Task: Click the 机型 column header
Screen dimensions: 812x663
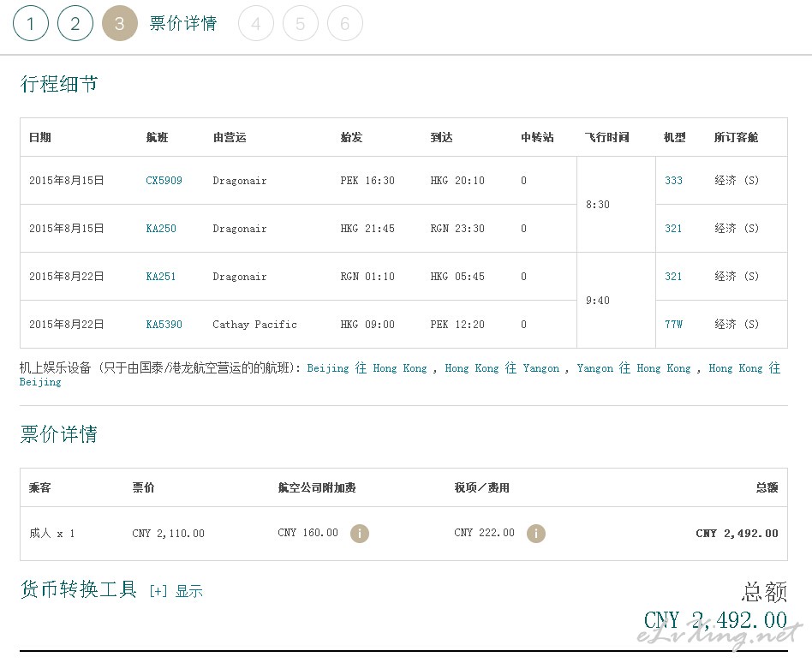Action: pos(675,137)
